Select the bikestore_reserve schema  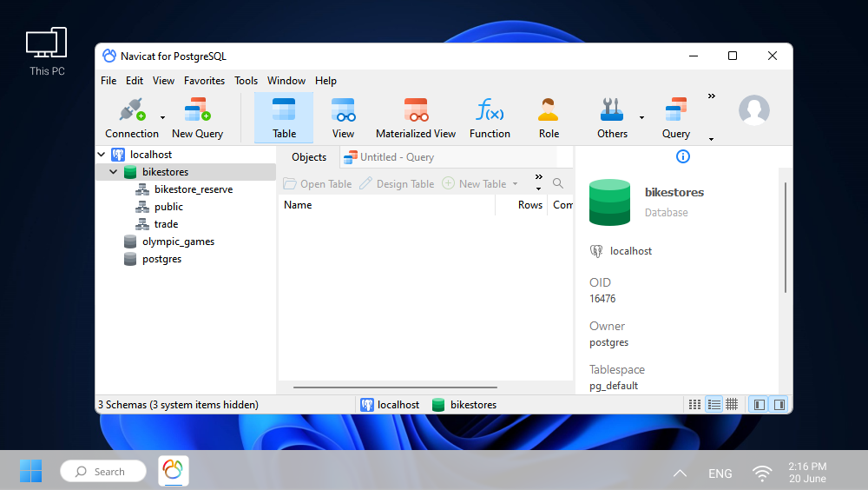194,189
